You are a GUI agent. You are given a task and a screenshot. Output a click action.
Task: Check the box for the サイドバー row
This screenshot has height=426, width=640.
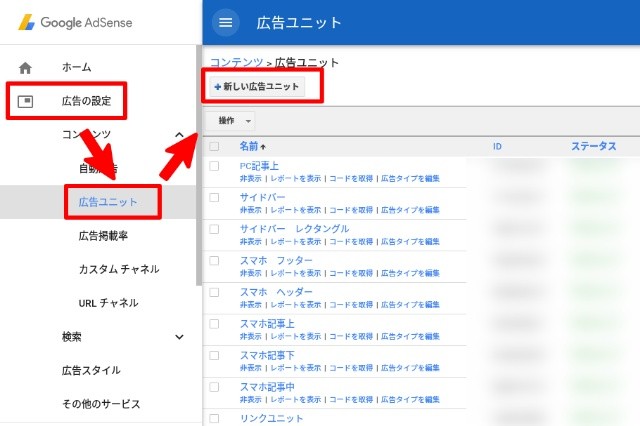214,197
